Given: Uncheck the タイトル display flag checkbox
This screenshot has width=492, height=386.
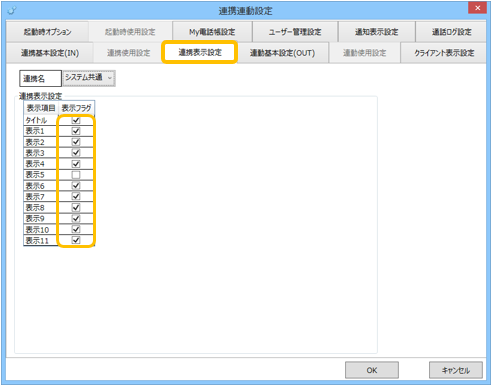Looking at the screenshot, I should [76, 120].
